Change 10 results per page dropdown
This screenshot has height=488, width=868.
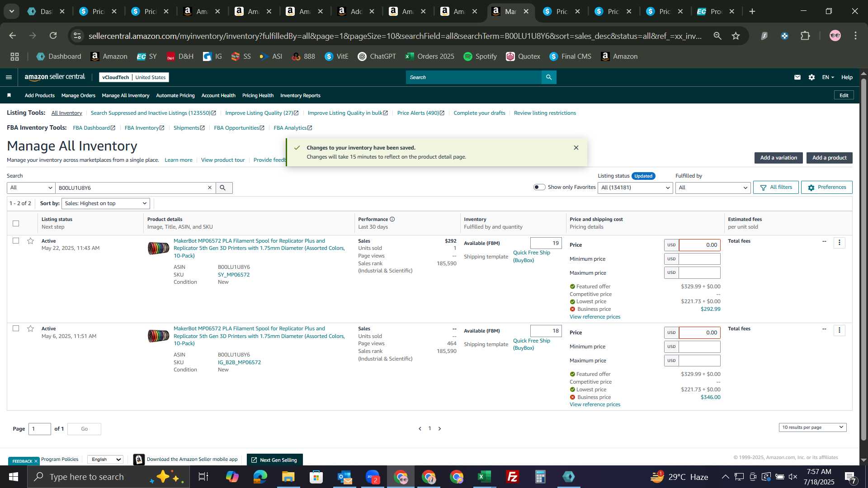pyautogui.click(x=812, y=427)
